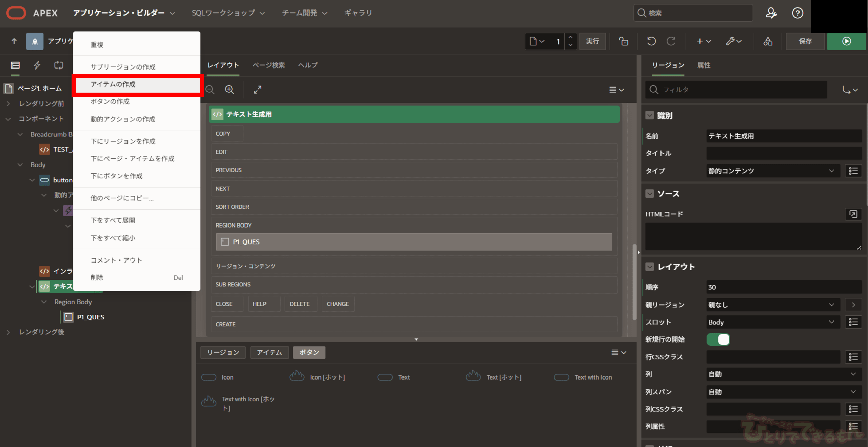Expand layout pane with diagonal arrows icon
This screenshot has width=868, height=447.
pos(258,90)
